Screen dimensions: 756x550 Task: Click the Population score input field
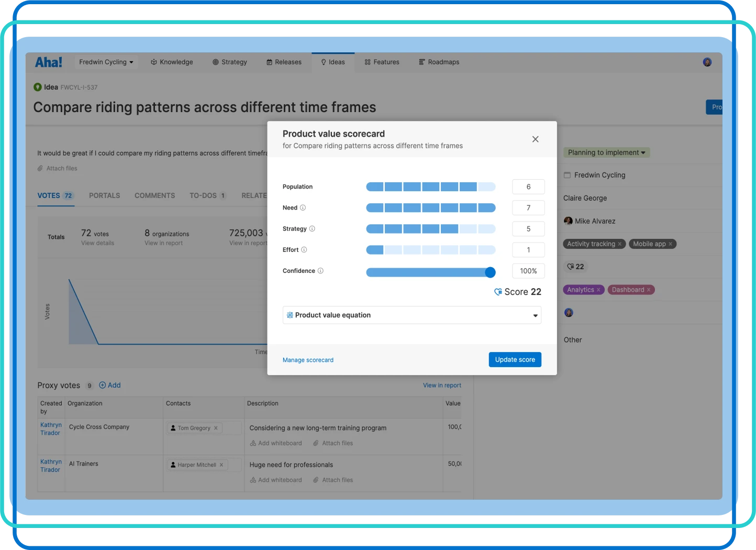tap(528, 187)
